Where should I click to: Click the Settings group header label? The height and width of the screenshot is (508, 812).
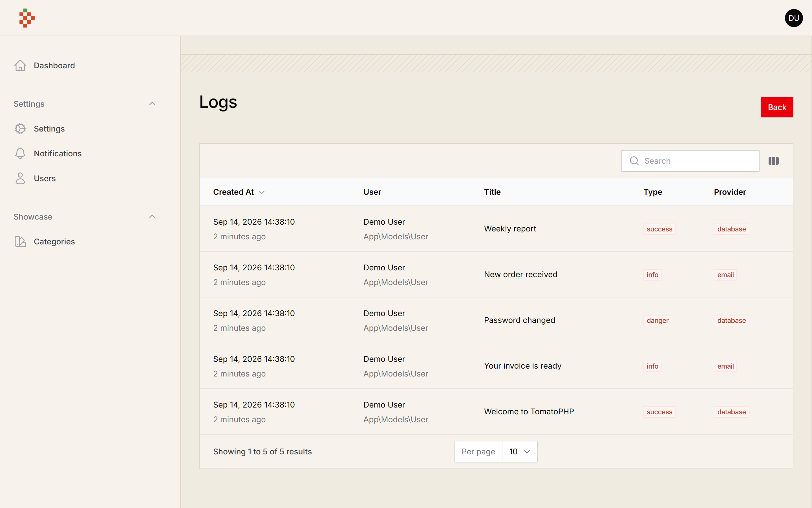[29, 104]
